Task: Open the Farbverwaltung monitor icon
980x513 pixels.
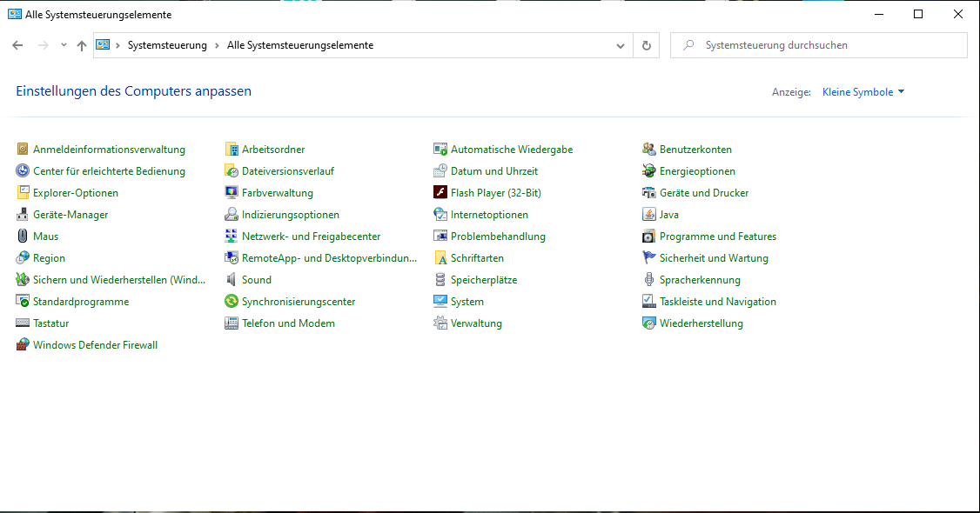Action: [232, 193]
